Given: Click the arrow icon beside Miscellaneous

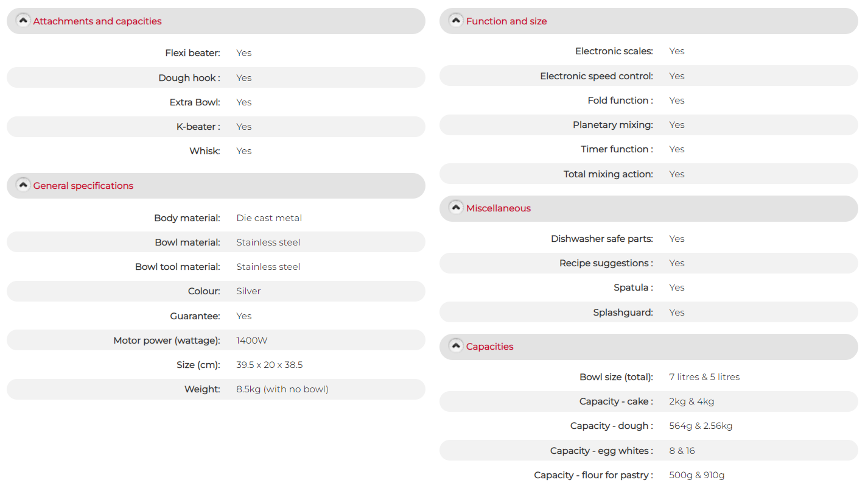Looking at the screenshot, I should coord(456,208).
